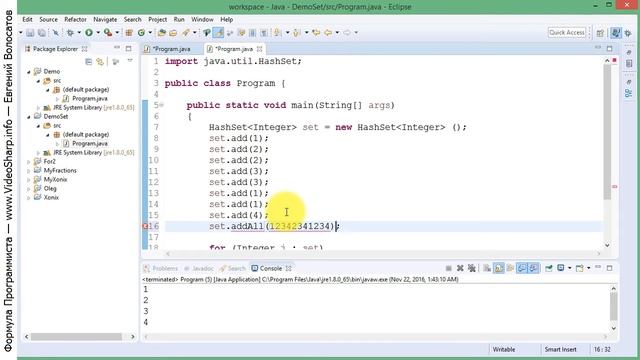Switch to the Problems tab

click(x=161, y=268)
